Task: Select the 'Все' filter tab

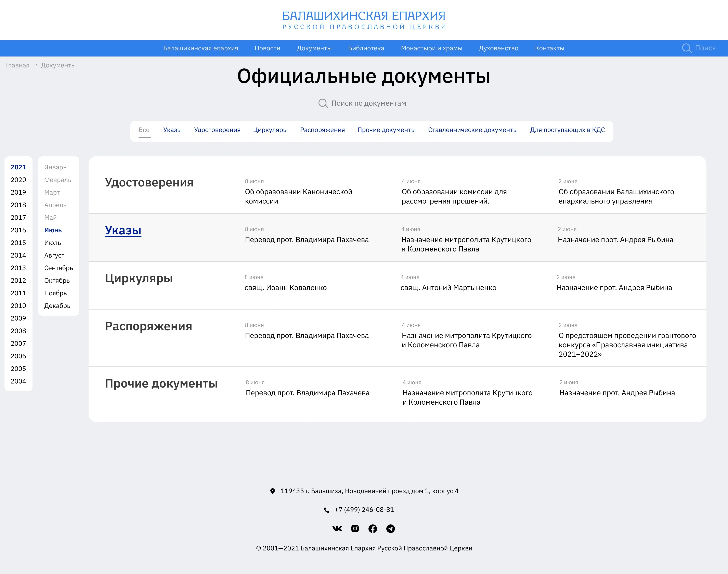Action: [x=144, y=130]
